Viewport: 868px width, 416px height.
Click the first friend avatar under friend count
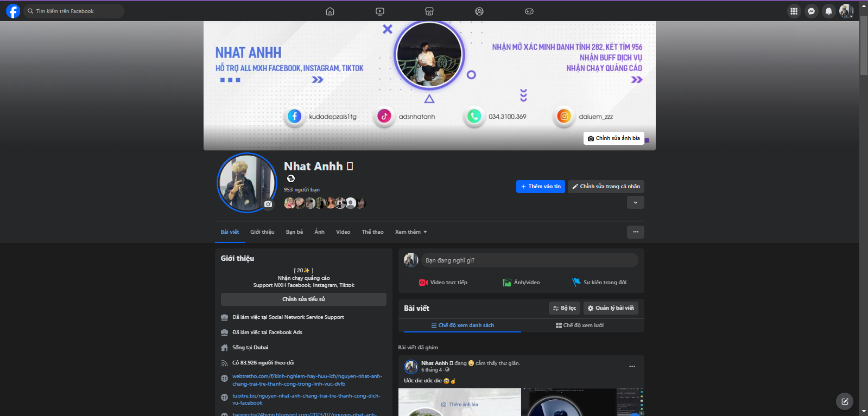[289, 203]
